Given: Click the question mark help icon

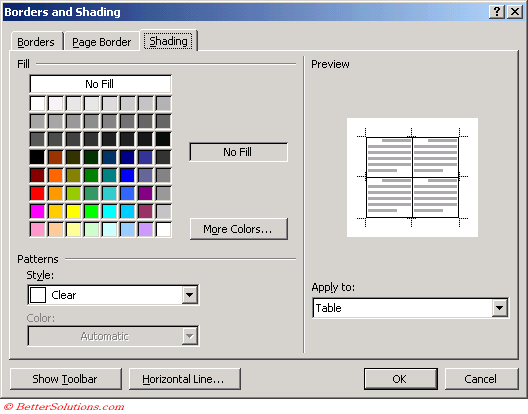Looking at the screenshot, I should pos(496,12).
